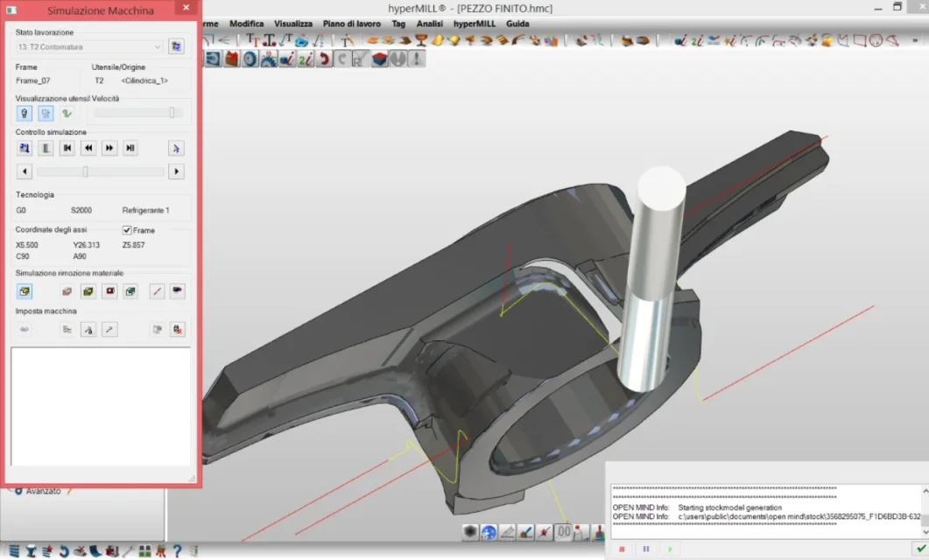Click the last material removal icon
This screenshot has width=929, height=560.
tap(177, 291)
